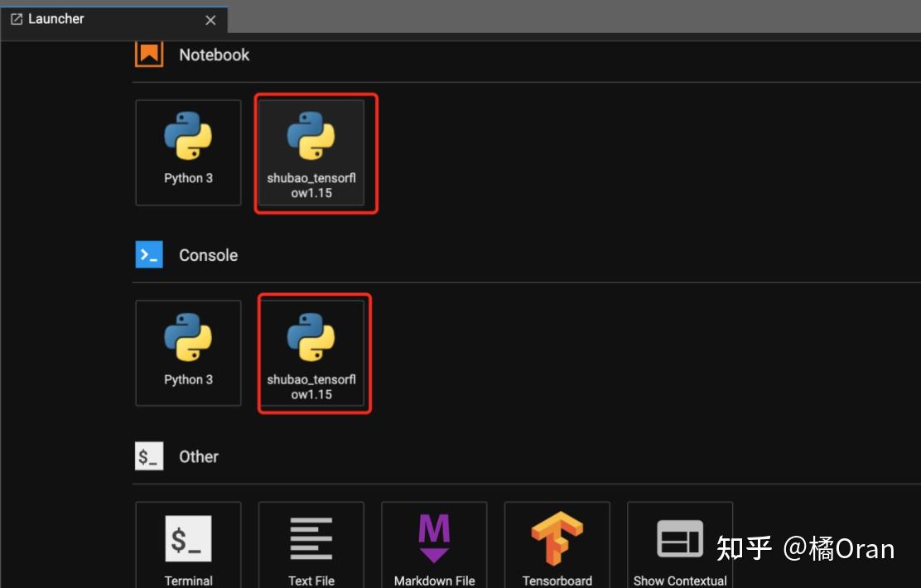Open a new Terminal
The image size is (921, 588).
188,543
